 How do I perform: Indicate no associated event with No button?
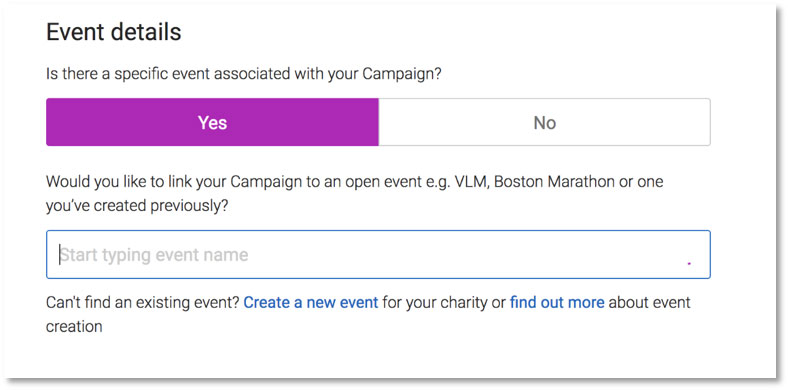pyautogui.click(x=544, y=122)
